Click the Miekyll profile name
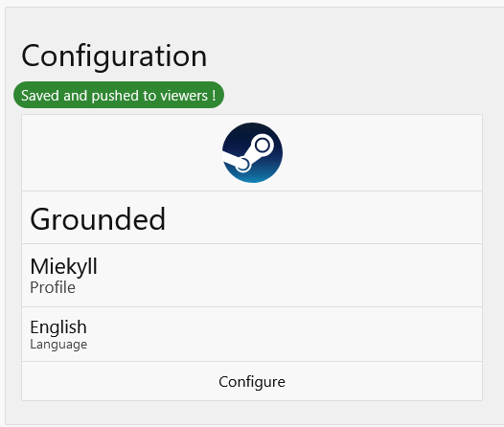 point(63,266)
